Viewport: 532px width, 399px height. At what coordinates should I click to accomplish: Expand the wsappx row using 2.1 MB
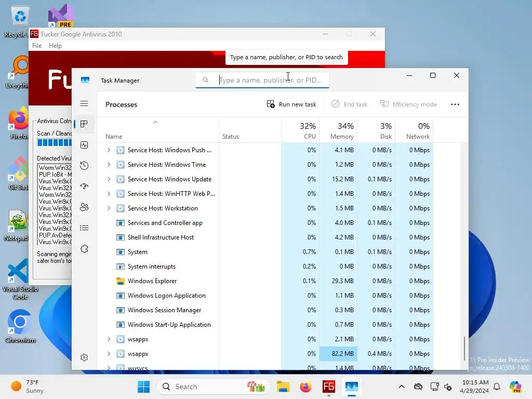[109, 339]
